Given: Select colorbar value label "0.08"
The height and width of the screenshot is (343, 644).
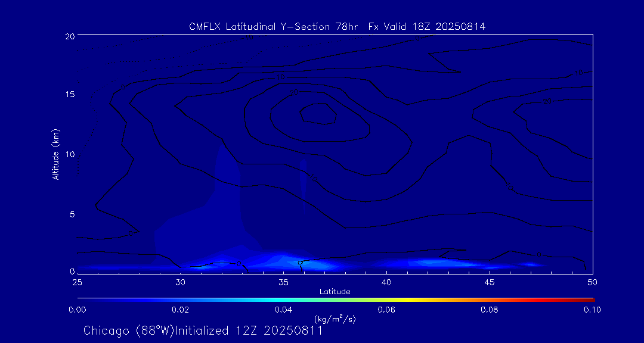Looking at the screenshot, I should pos(490,310).
